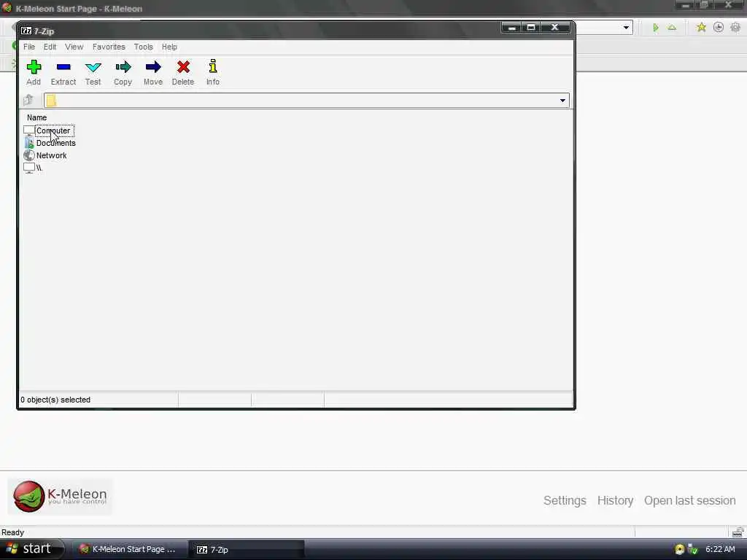Click status bar icon in K-Meleon

pyautogui.click(x=738, y=532)
